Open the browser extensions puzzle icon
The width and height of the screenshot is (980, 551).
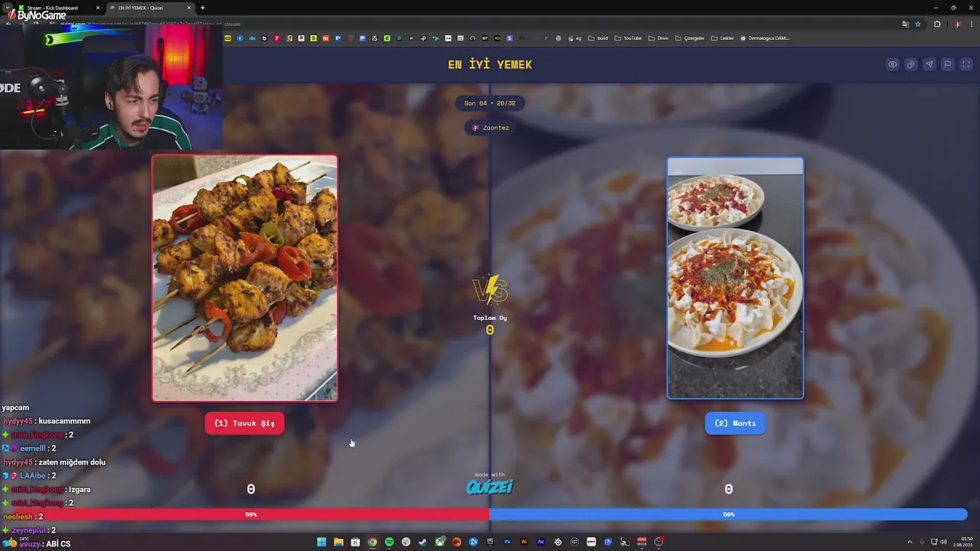[936, 24]
